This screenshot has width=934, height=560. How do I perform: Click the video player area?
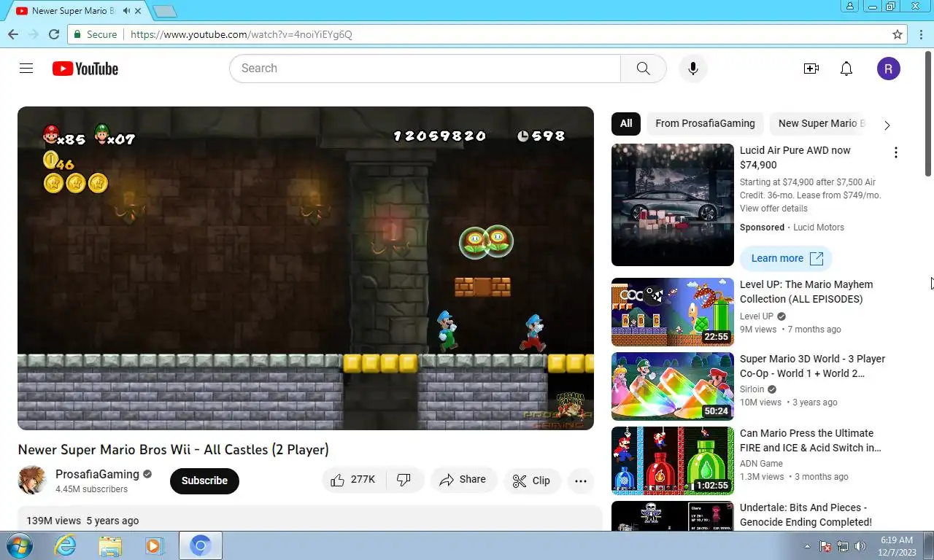pyautogui.click(x=306, y=268)
